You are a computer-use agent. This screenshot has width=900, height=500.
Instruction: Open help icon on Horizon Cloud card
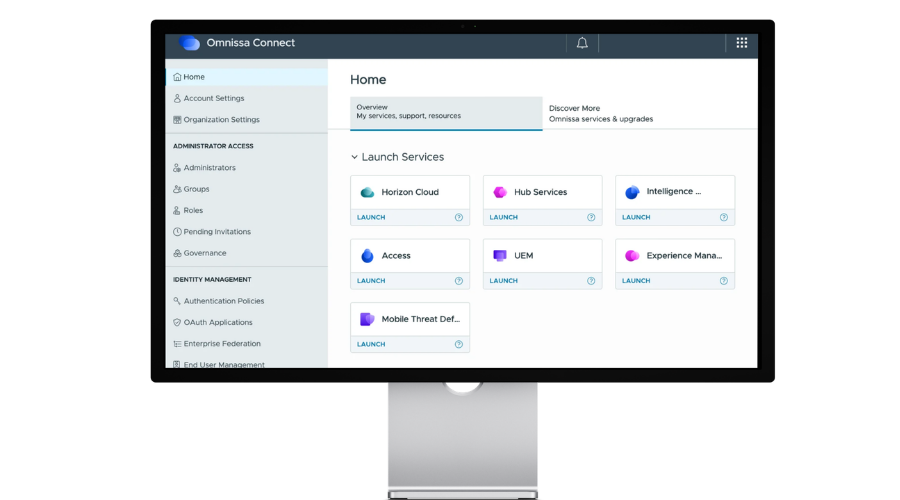click(459, 218)
